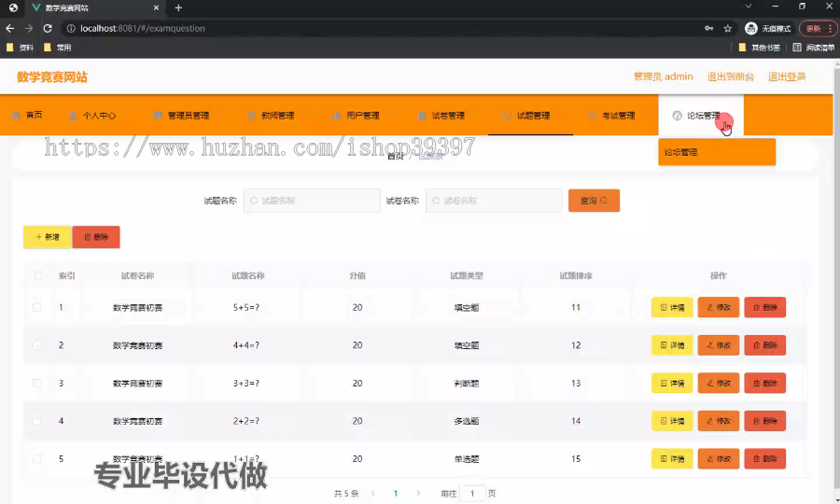Expand the 考试管理 menu
This screenshot has width=840, height=504.
(x=616, y=115)
